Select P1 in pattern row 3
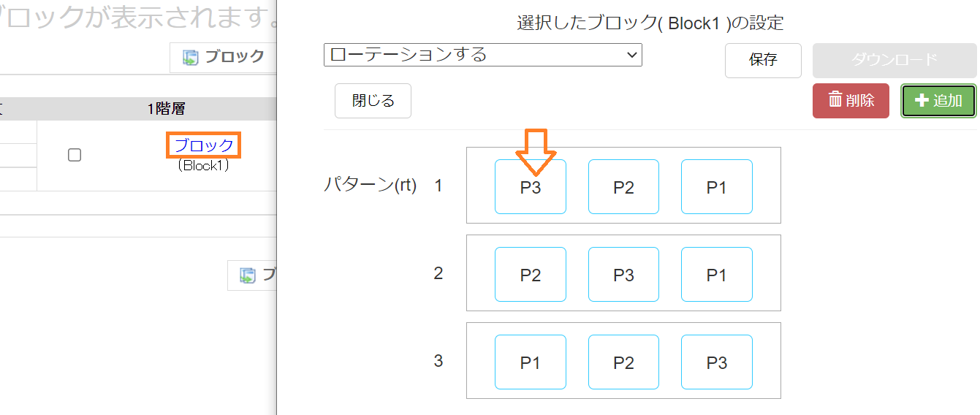 [531, 362]
